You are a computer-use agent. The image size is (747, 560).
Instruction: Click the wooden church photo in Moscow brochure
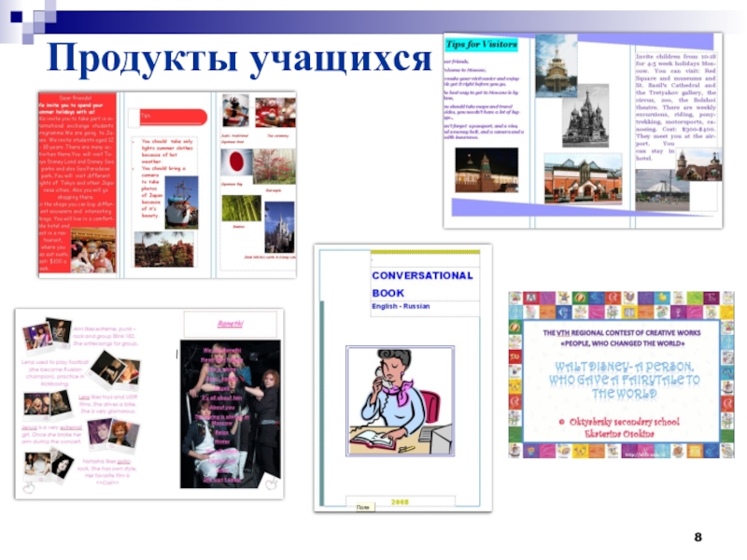557,65
